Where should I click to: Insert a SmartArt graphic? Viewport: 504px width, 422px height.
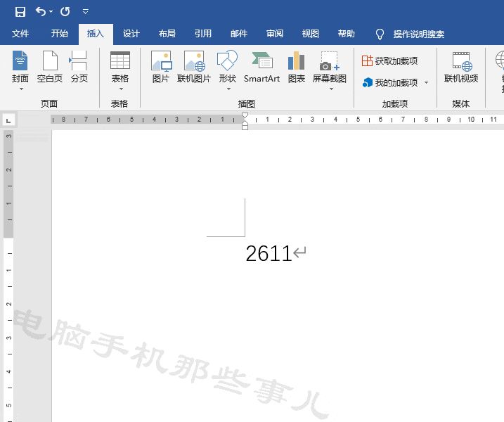[261, 67]
